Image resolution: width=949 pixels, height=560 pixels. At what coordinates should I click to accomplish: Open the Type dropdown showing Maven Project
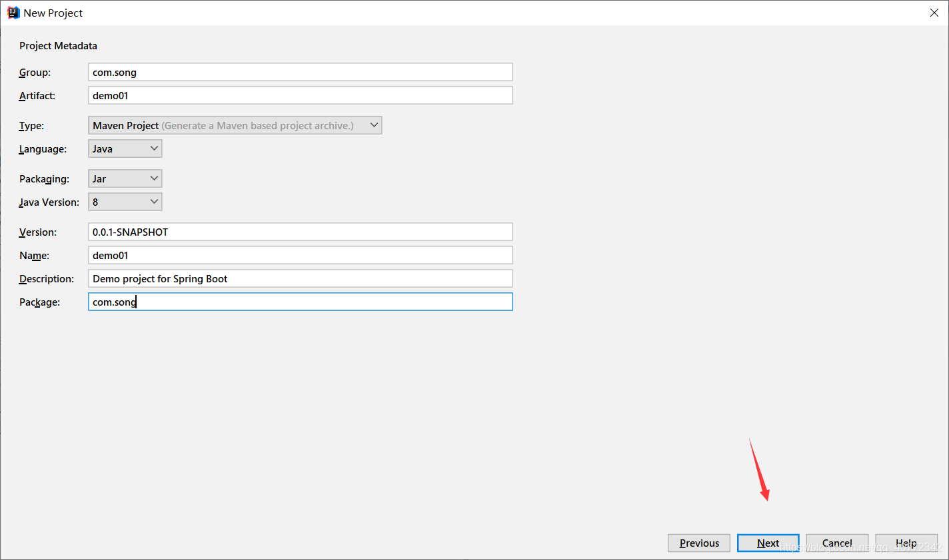click(x=235, y=125)
